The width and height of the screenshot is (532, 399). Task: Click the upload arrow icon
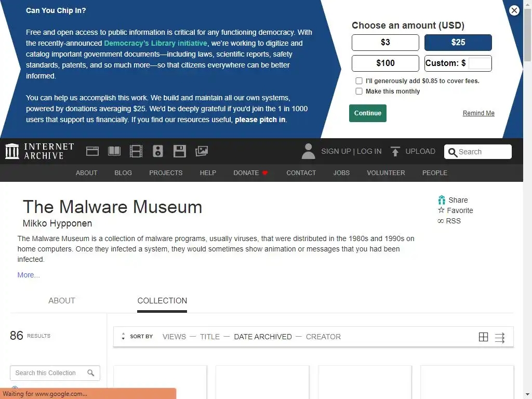tap(395, 151)
